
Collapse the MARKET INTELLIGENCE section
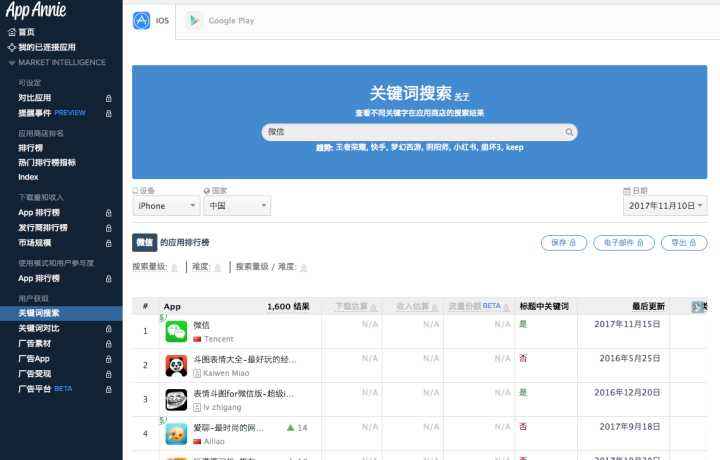[x=12, y=63]
